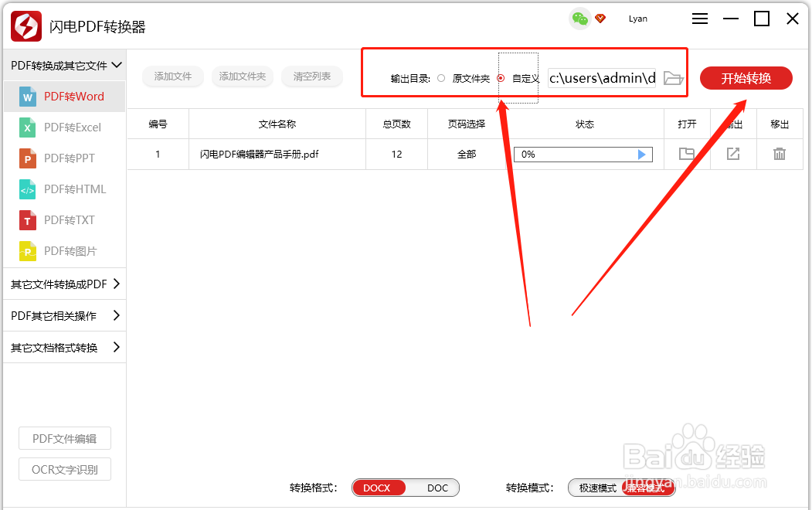Screen dimensions: 812x510
Task: Click output path field c:\users\admin\d
Action: (x=603, y=78)
